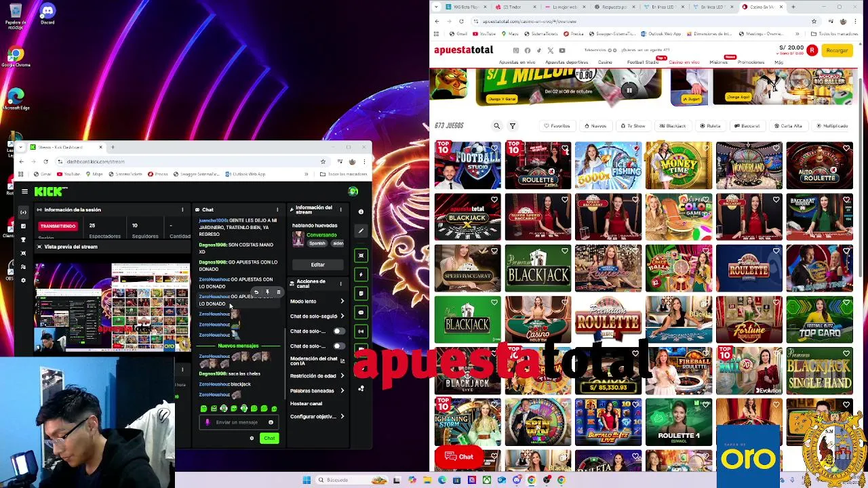The height and width of the screenshot is (488, 868).
Task: Favorite the Top Card game with its heart
Action: click(x=847, y=302)
